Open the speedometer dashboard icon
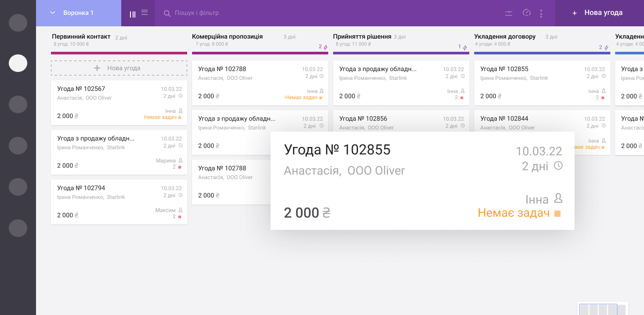 pyautogui.click(x=527, y=13)
